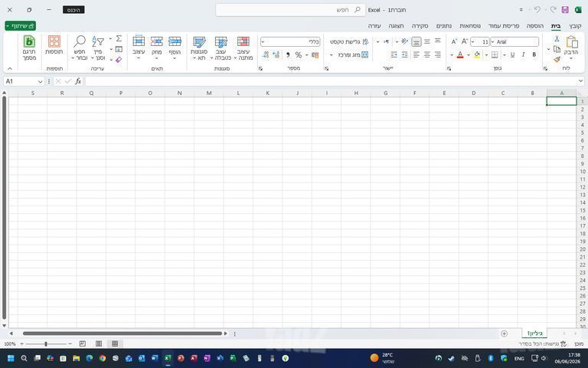
Task: Expand the number format (כללי) dropdown
Action: coord(263,41)
